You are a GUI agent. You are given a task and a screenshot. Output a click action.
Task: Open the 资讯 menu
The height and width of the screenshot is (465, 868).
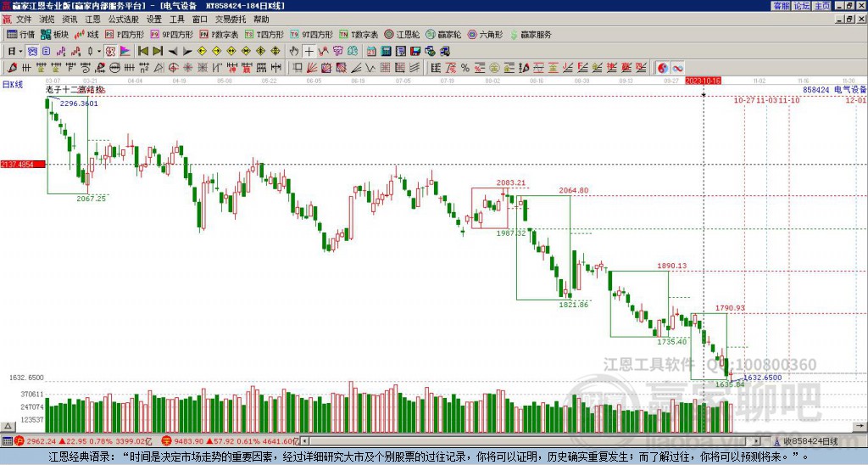coord(70,20)
